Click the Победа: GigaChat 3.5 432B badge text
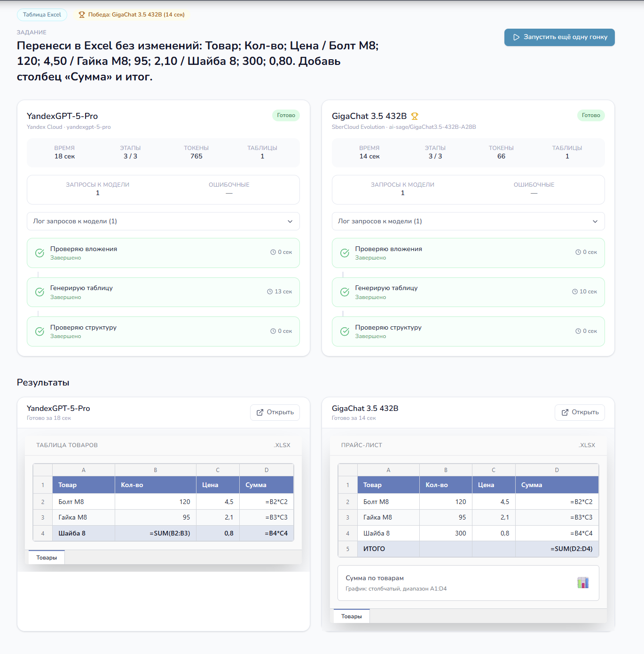 coord(136,15)
